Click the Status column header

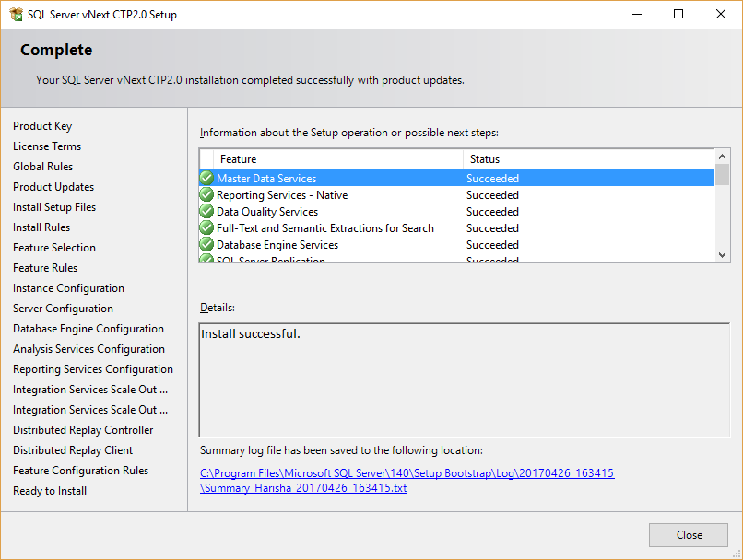coord(588,159)
